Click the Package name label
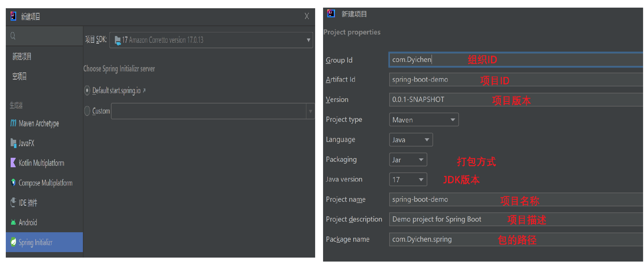Image resolution: width=644 pixels, height=264 pixels. [347, 239]
